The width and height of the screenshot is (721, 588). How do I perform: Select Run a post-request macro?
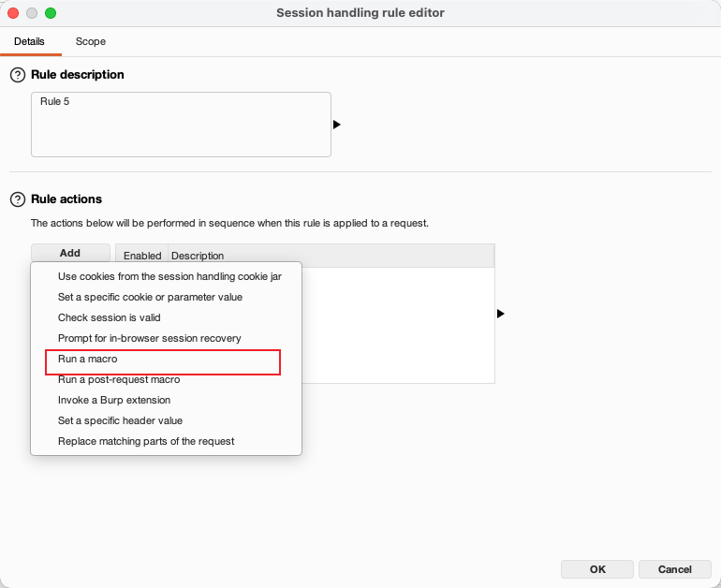(166, 380)
